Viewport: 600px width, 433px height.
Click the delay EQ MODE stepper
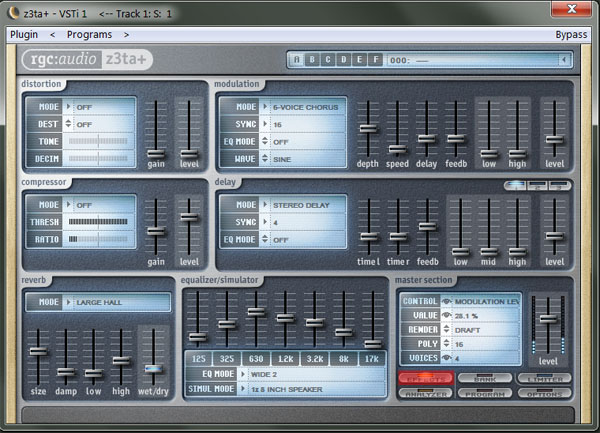coord(265,239)
